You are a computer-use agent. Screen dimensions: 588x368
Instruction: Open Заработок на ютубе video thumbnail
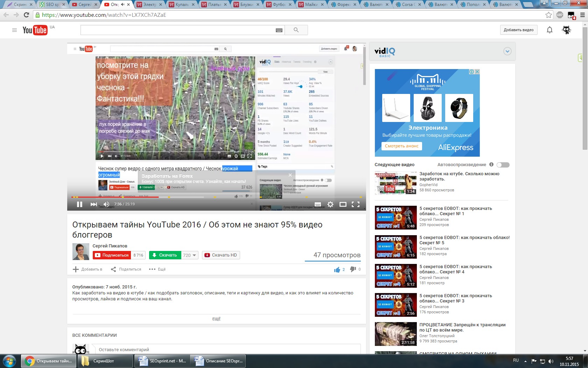(x=396, y=183)
